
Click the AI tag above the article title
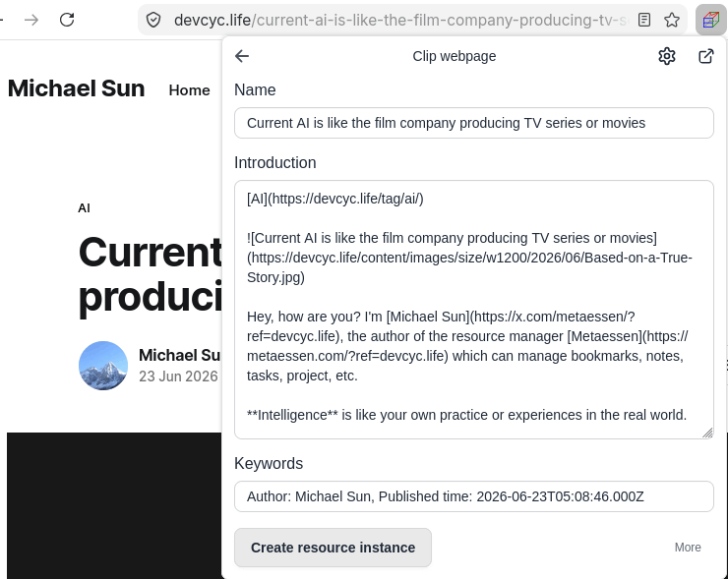84,207
